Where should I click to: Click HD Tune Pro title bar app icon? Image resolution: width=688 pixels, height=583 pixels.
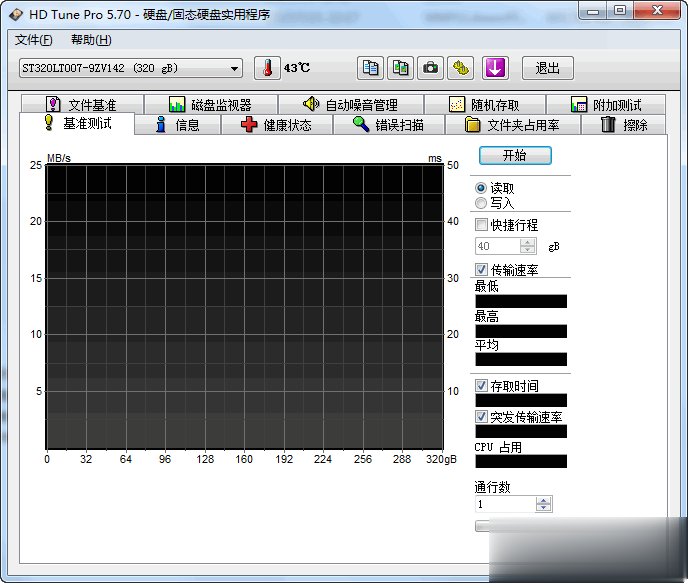tap(16, 14)
